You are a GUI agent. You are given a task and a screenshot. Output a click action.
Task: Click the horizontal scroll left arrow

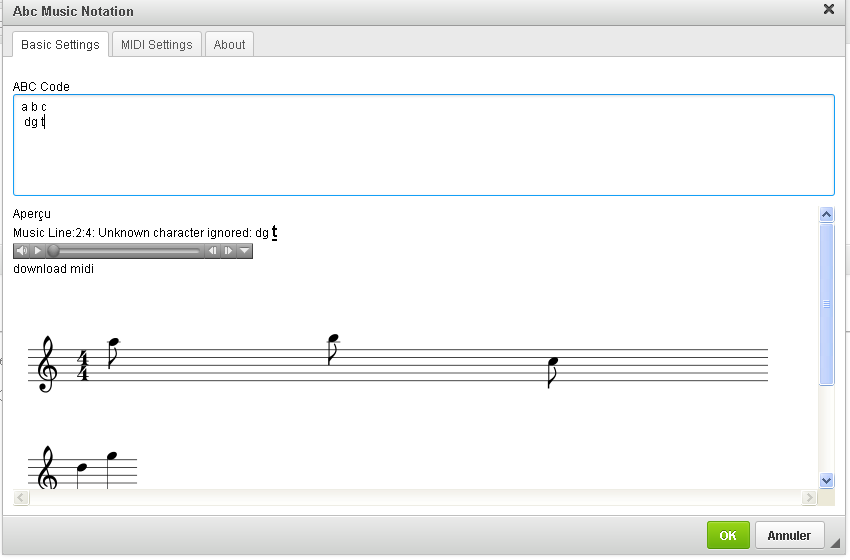(21, 497)
